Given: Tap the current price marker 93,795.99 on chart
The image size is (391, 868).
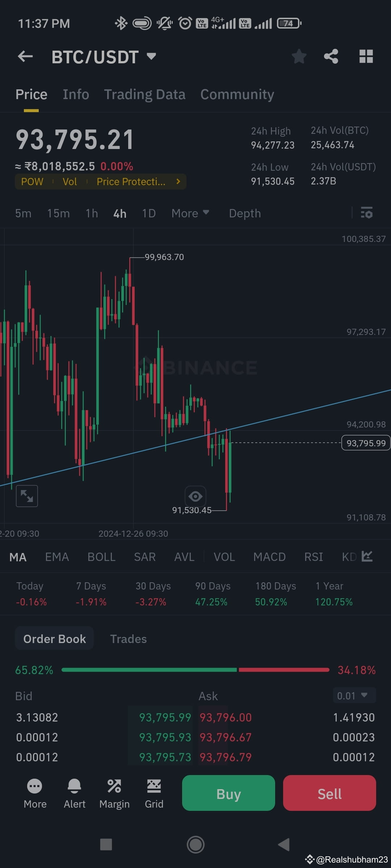Looking at the screenshot, I should pyautogui.click(x=366, y=443).
